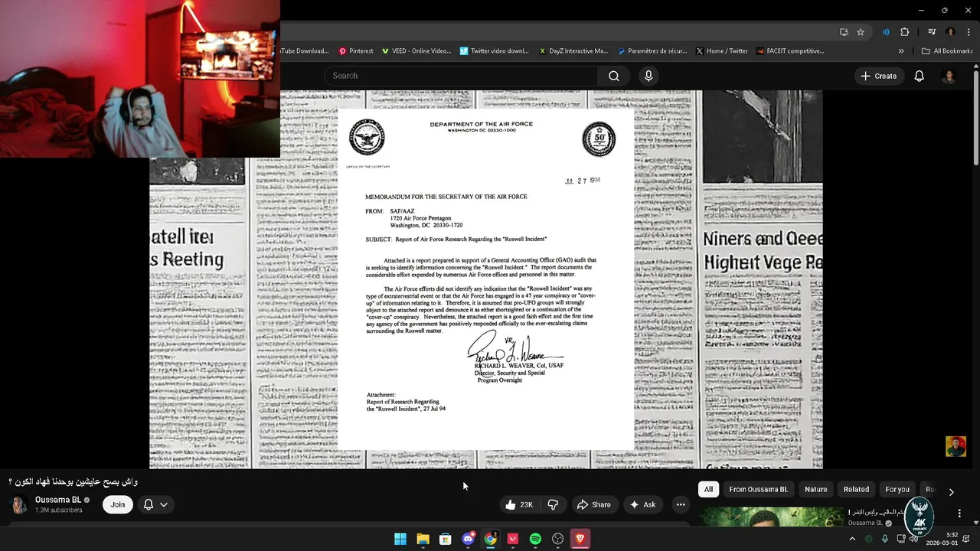Expand hidden bookmarks chevron
Viewport: 980px width, 551px height.
point(901,51)
